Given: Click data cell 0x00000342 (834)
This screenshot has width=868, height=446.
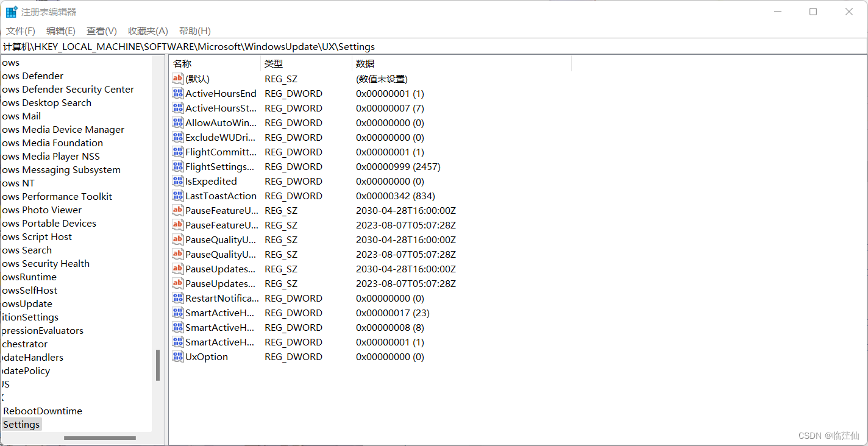Looking at the screenshot, I should pos(396,196).
